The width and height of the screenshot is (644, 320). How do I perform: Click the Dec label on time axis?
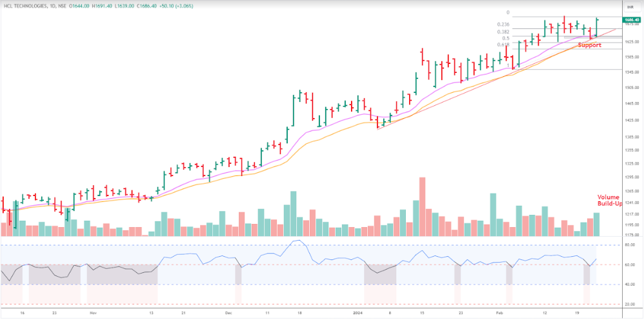[230, 312]
